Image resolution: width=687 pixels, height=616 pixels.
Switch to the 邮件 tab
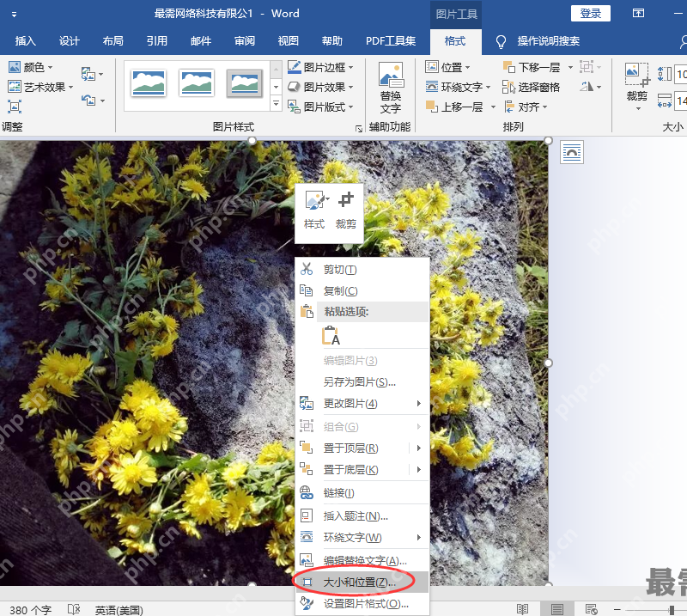201,41
